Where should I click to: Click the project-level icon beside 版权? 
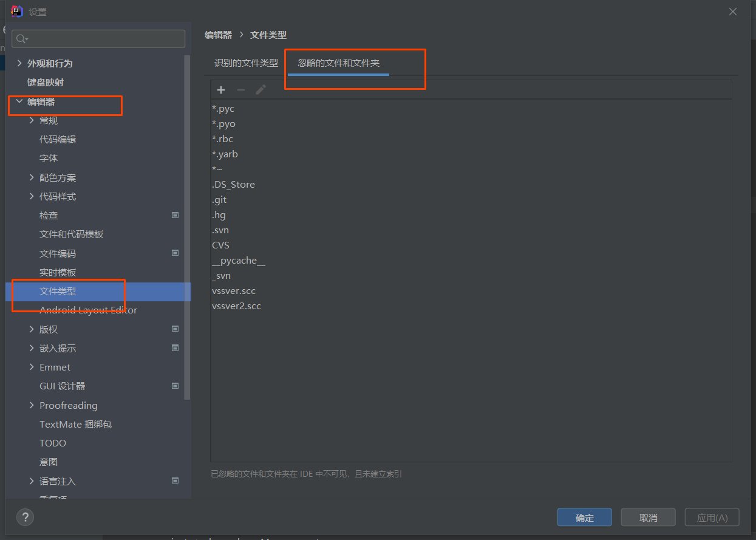175,329
